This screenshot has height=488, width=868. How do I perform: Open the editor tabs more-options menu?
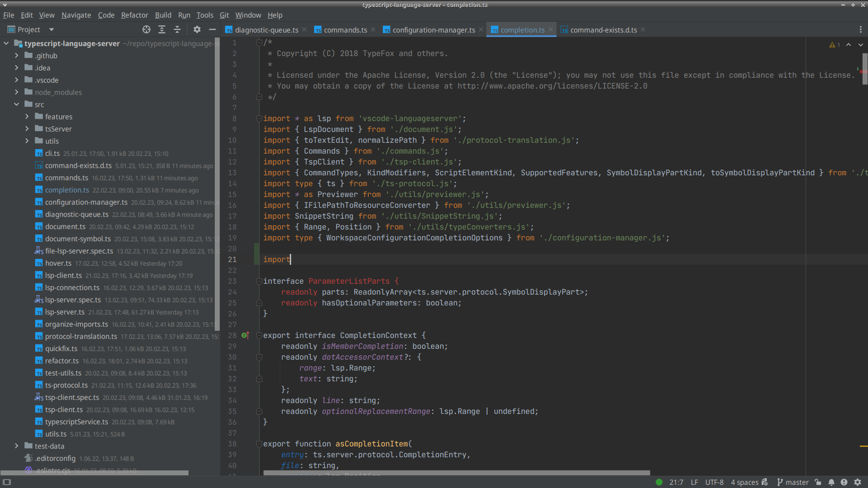[x=860, y=29]
